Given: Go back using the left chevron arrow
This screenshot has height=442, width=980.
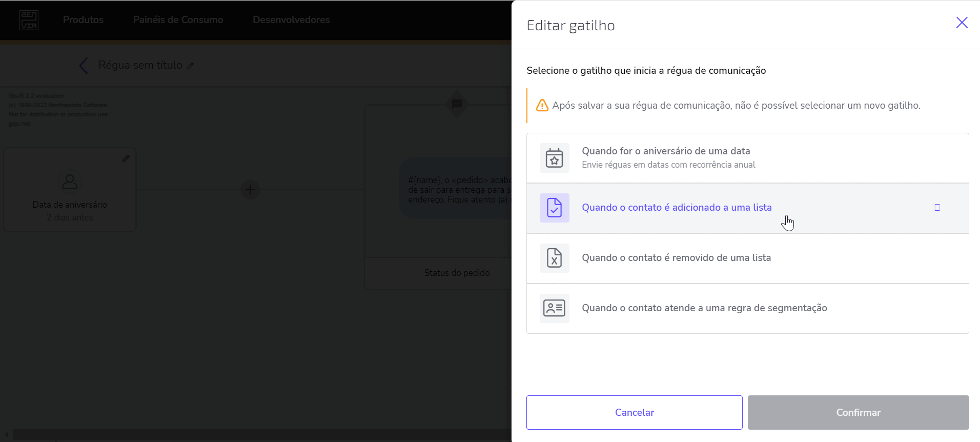Looking at the screenshot, I should [84, 65].
